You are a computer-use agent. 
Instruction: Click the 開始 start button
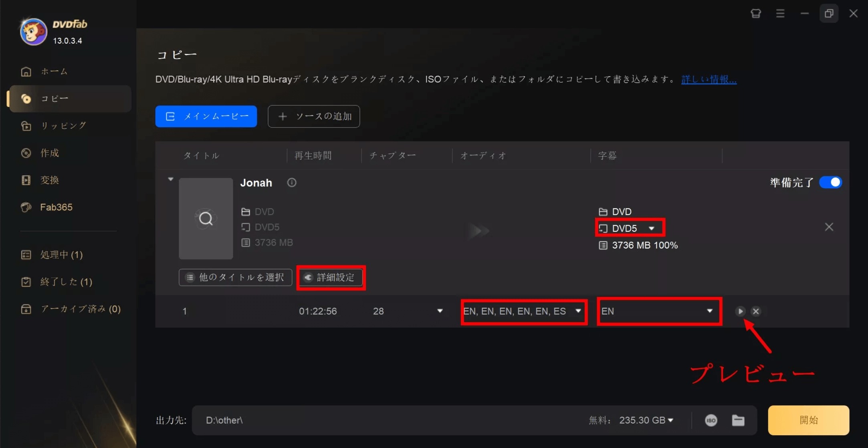pos(808,420)
